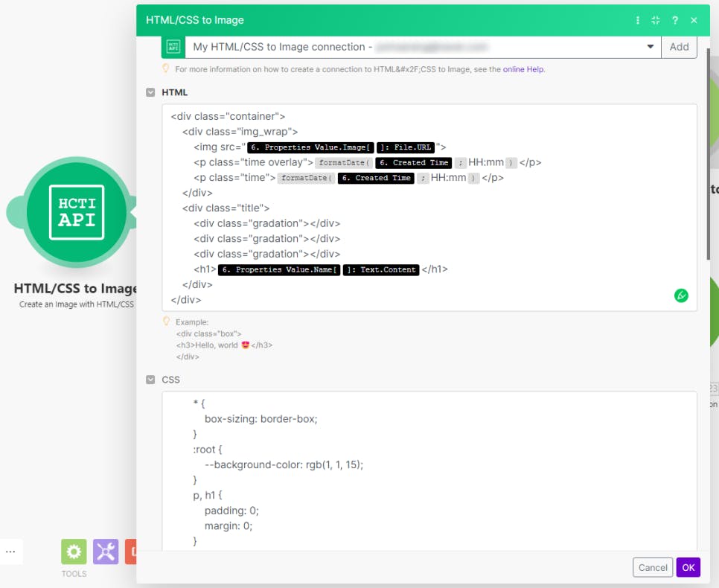Select the File.URL variable pill
719x588 pixels.
point(406,147)
